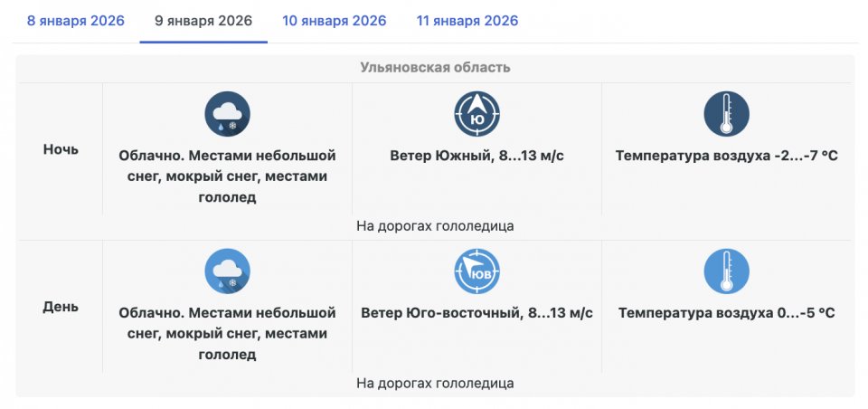Viewport: 868px width, 409px height.
Task: Click the daytime south-east wind compass icon
Action: 476,271
